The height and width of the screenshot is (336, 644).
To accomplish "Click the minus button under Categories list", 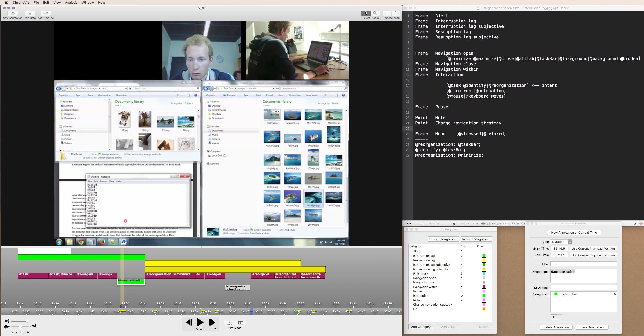I will 559,317.
